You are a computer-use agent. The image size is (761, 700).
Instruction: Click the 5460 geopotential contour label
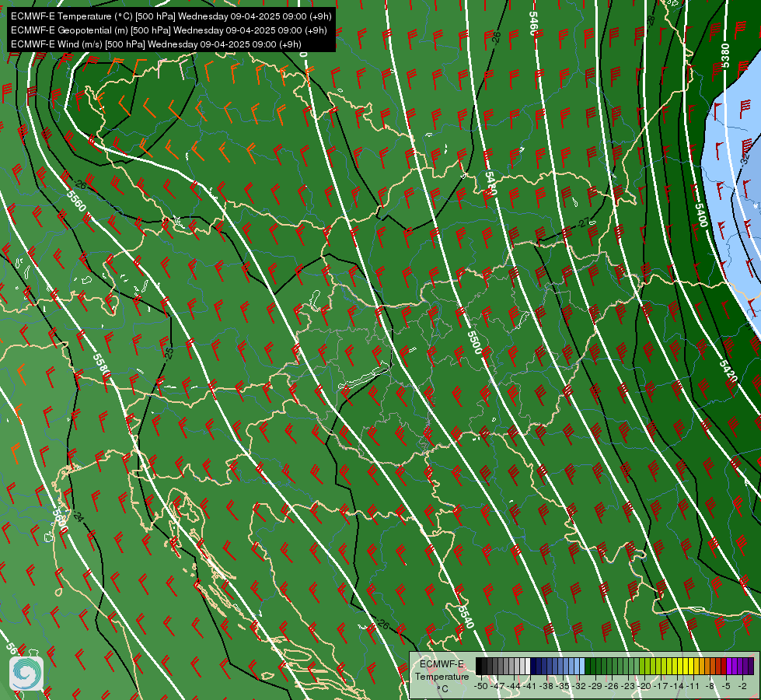(533, 23)
